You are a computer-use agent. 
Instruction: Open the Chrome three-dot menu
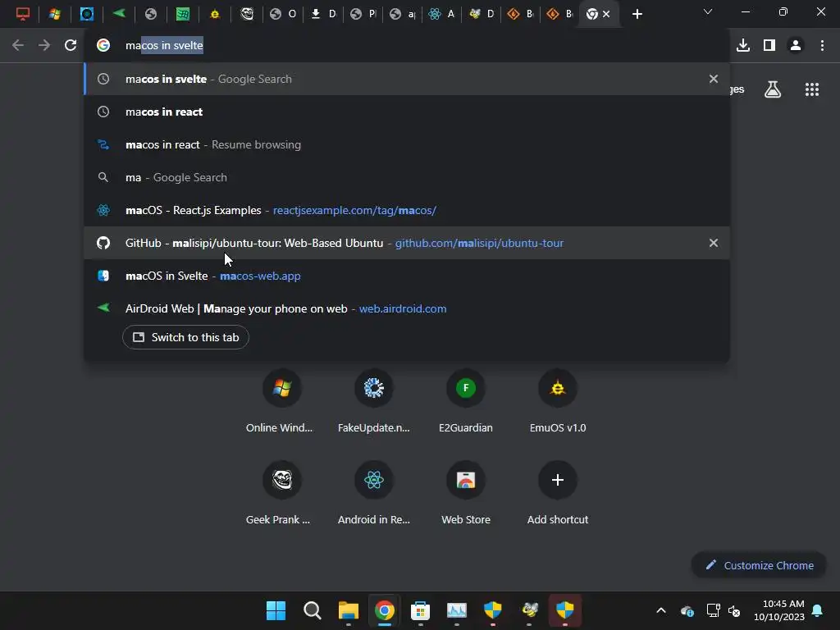[x=822, y=46]
